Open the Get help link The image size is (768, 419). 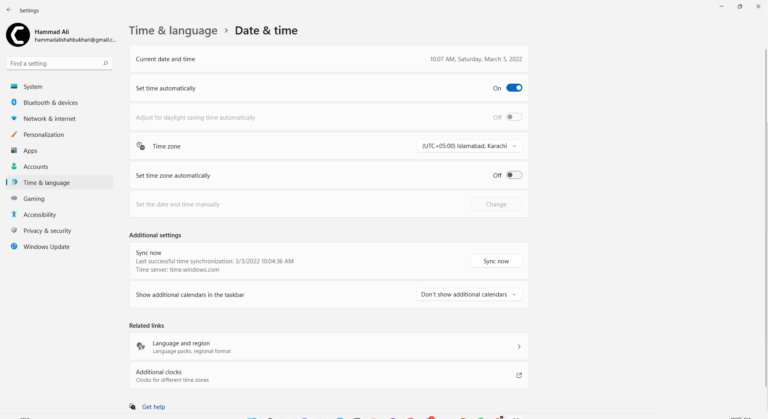[153, 407]
